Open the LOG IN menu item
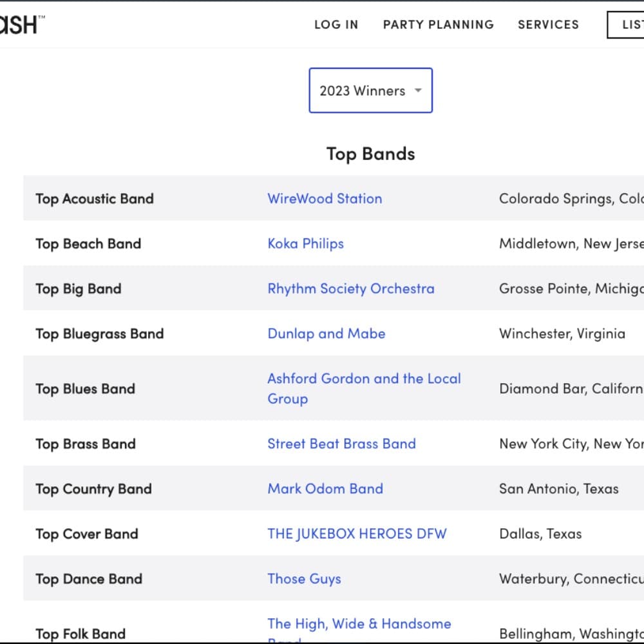The height and width of the screenshot is (644, 644). point(336,24)
